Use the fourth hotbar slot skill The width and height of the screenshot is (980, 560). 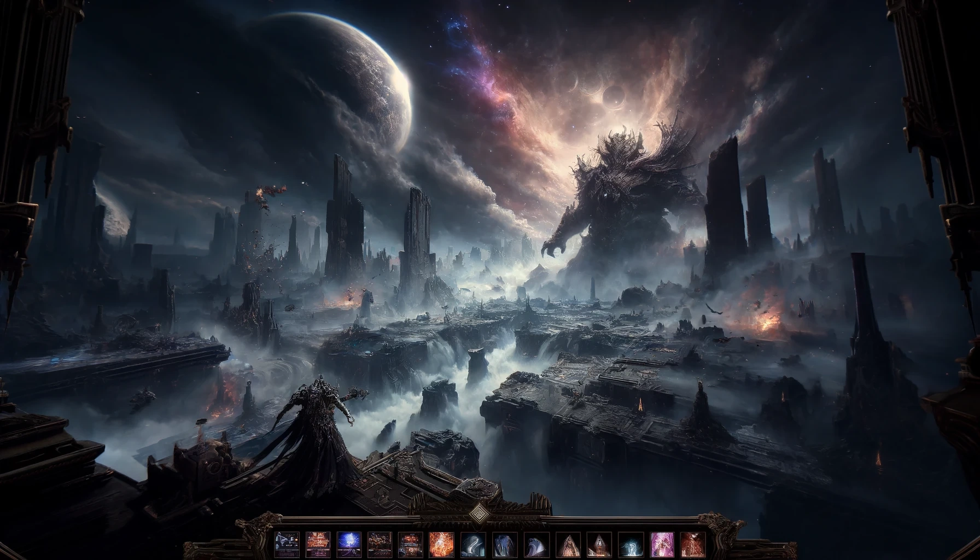click(378, 544)
